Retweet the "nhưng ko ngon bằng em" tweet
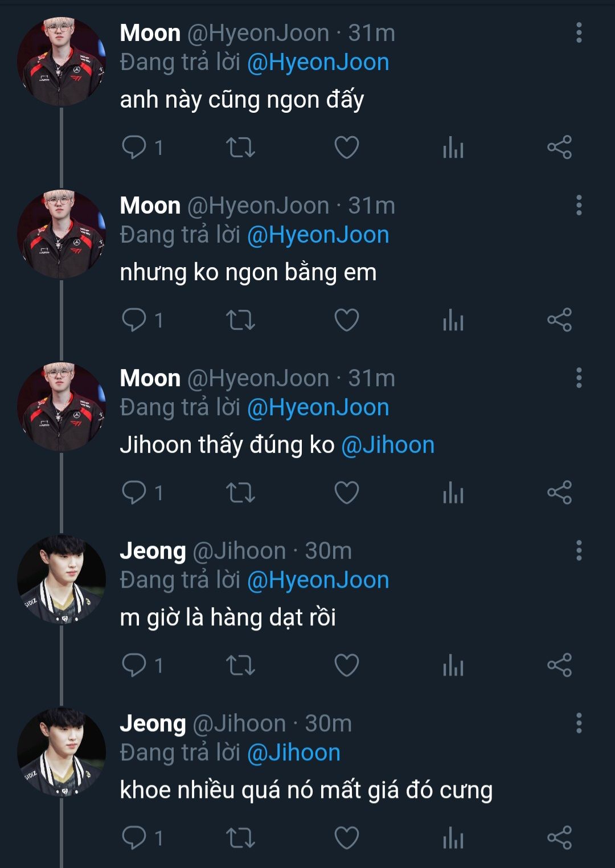Screen dimensions: 615x868 (x=240, y=320)
